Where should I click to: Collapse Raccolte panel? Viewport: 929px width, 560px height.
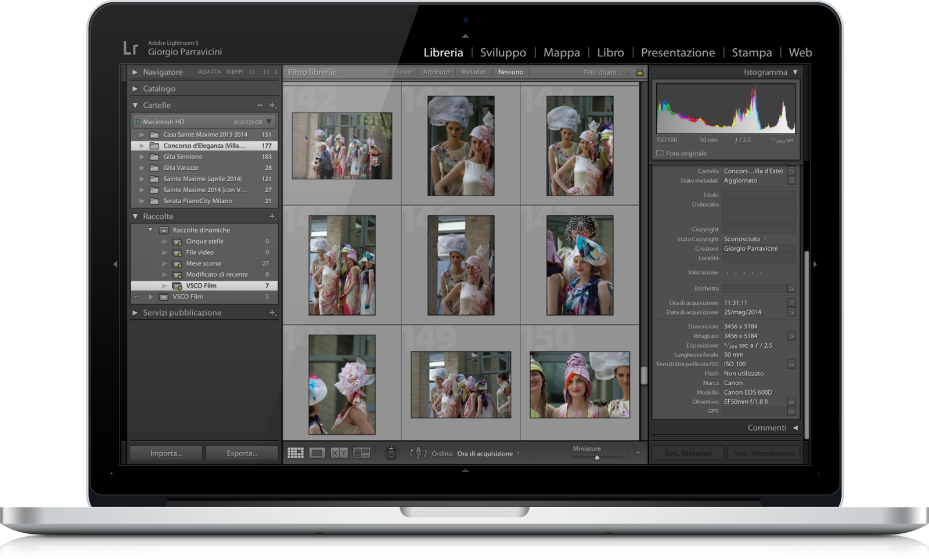[135, 216]
